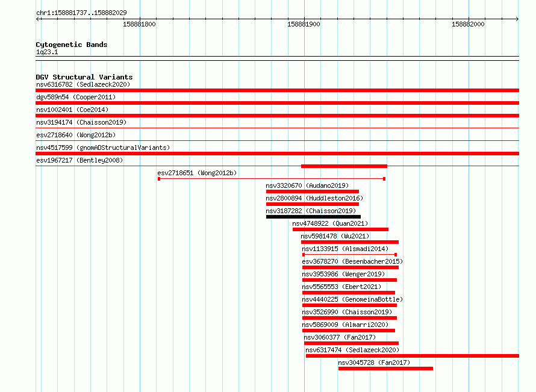Open nsv4748922 (Quan2021) variant
This screenshot has height=392, width=536.
(330, 223)
